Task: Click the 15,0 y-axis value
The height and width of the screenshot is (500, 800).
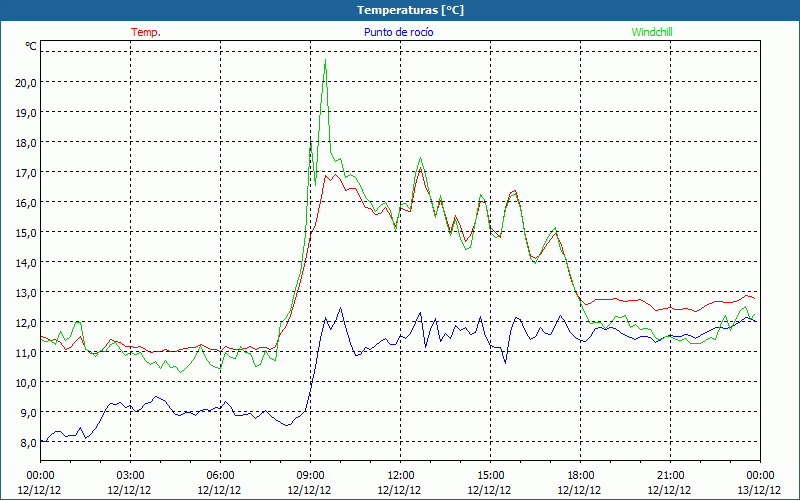Action: (26, 233)
